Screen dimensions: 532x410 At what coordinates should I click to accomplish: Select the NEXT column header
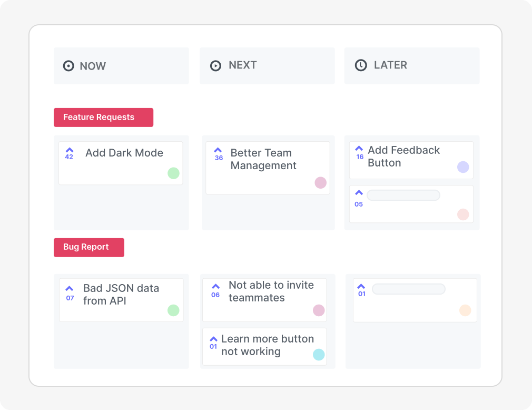coord(267,66)
